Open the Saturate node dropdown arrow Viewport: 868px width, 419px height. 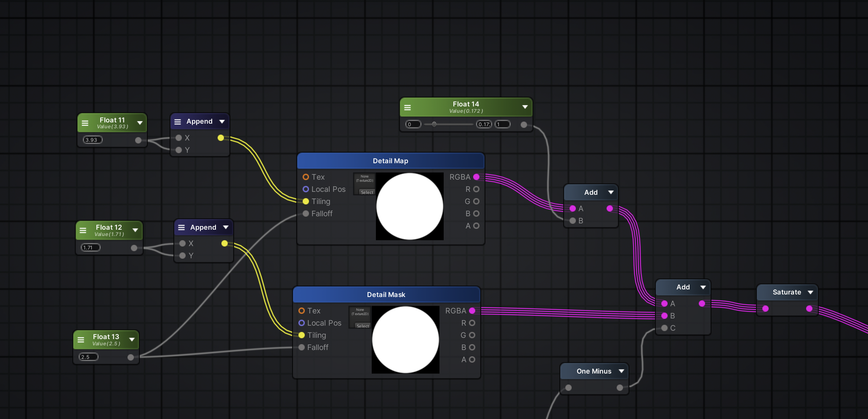coord(810,292)
